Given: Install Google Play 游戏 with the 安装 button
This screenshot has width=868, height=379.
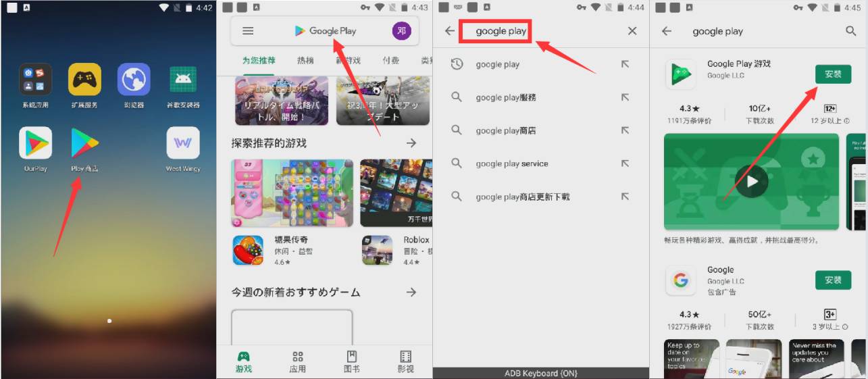Looking at the screenshot, I should (833, 74).
